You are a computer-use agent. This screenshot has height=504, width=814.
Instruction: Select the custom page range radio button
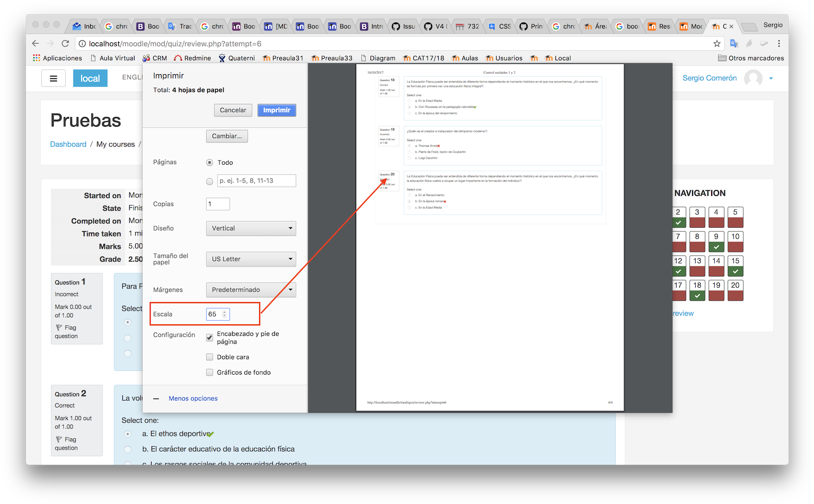click(209, 181)
